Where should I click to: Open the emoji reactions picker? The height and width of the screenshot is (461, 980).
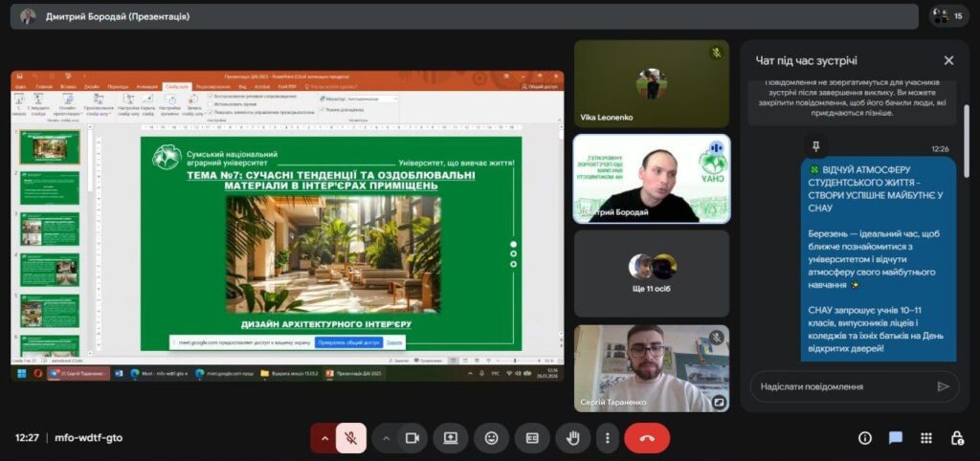pos(491,438)
